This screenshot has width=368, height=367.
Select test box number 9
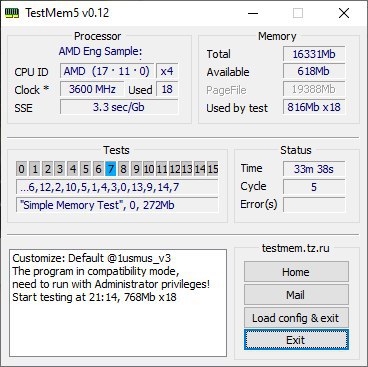(136, 169)
